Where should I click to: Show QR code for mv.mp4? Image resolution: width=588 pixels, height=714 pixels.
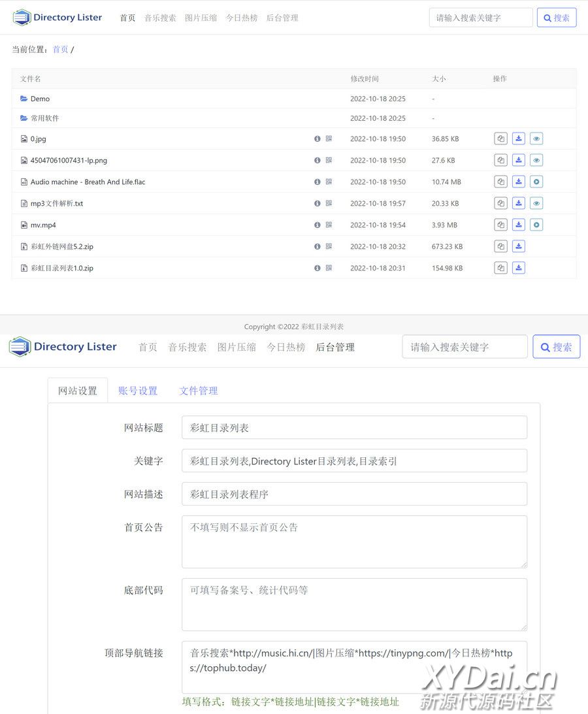click(329, 225)
